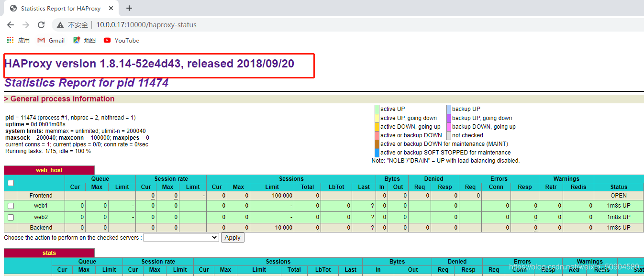The height and width of the screenshot is (276, 644).
Task: Click the stats proxy title
Action: coord(49,253)
